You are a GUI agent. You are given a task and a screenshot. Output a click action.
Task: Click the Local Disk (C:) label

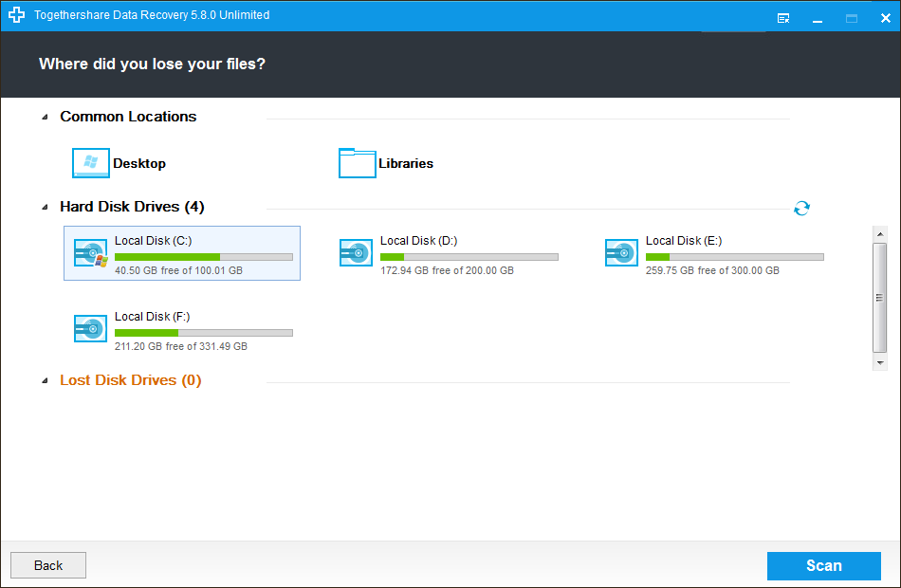click(154, 241)
